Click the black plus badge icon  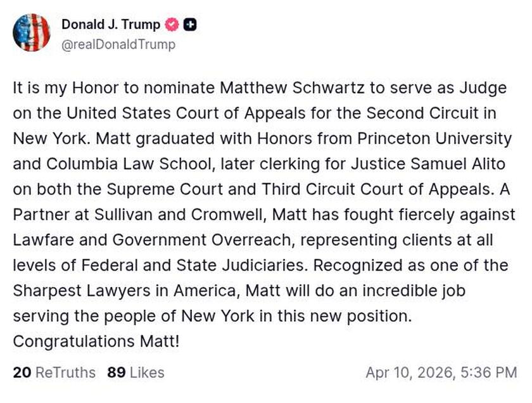[x=189, y=25]
